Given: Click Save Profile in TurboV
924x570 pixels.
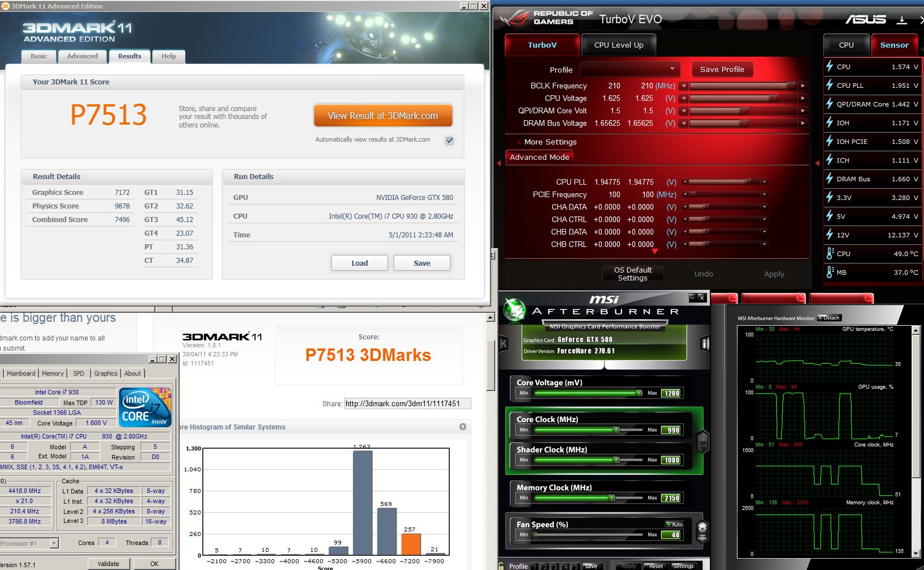Looking at the screenshot, I should point(722,69).
